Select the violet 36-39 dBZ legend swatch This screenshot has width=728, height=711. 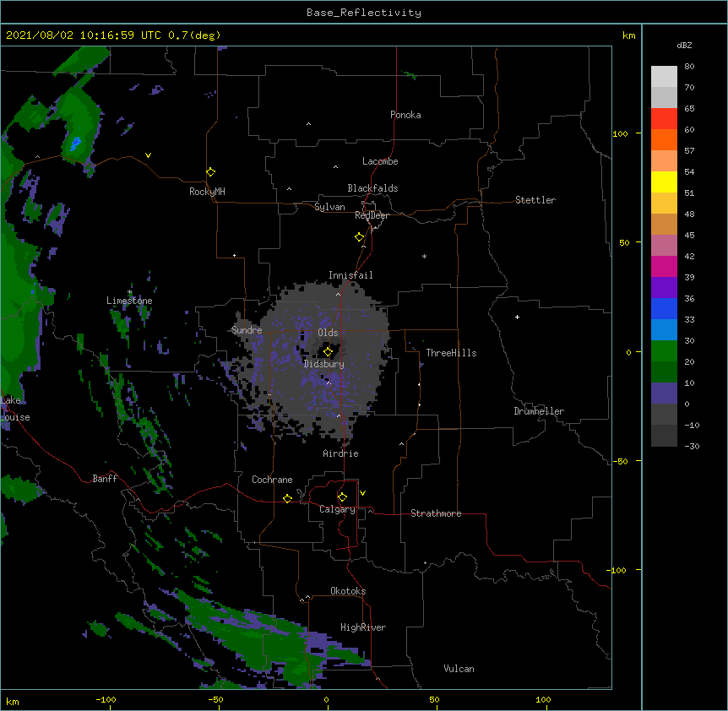pos(664,288)
